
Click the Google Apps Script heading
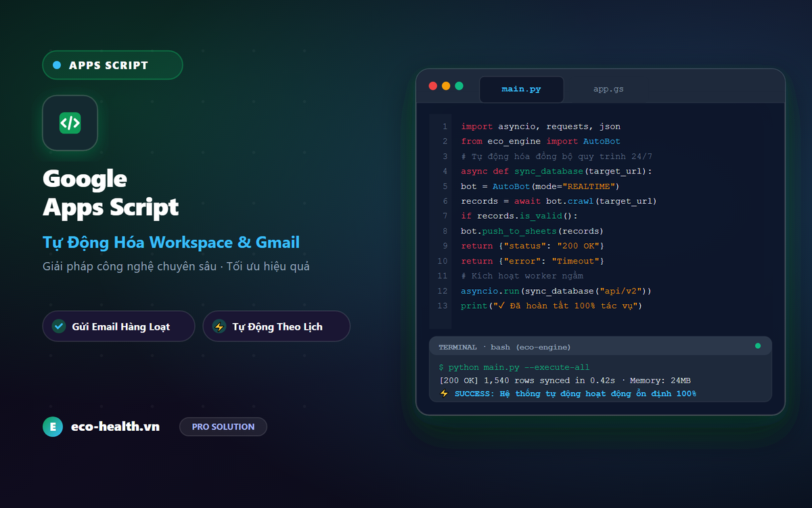click(110, 193)
